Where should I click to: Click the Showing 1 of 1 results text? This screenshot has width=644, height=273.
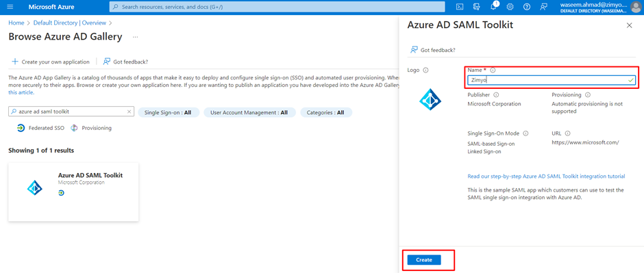tap(41, 151)
